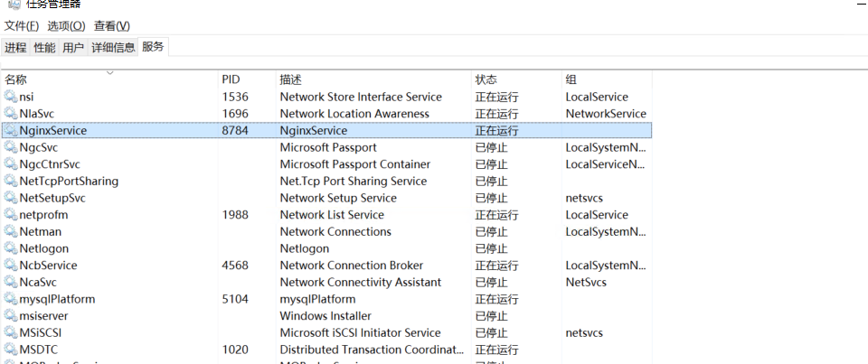
Task: Click the gear icon of msiserver
Action: point(11,316)
